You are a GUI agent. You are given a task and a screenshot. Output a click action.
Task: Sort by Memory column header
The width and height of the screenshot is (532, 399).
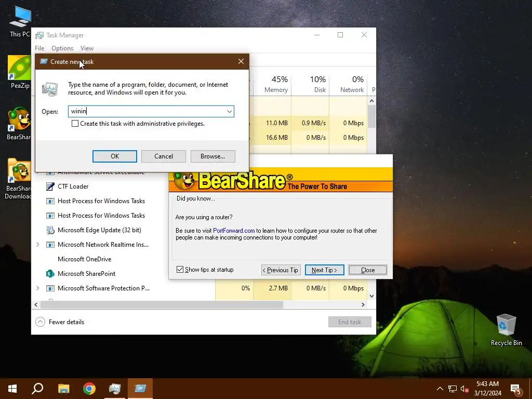point(272,84)
